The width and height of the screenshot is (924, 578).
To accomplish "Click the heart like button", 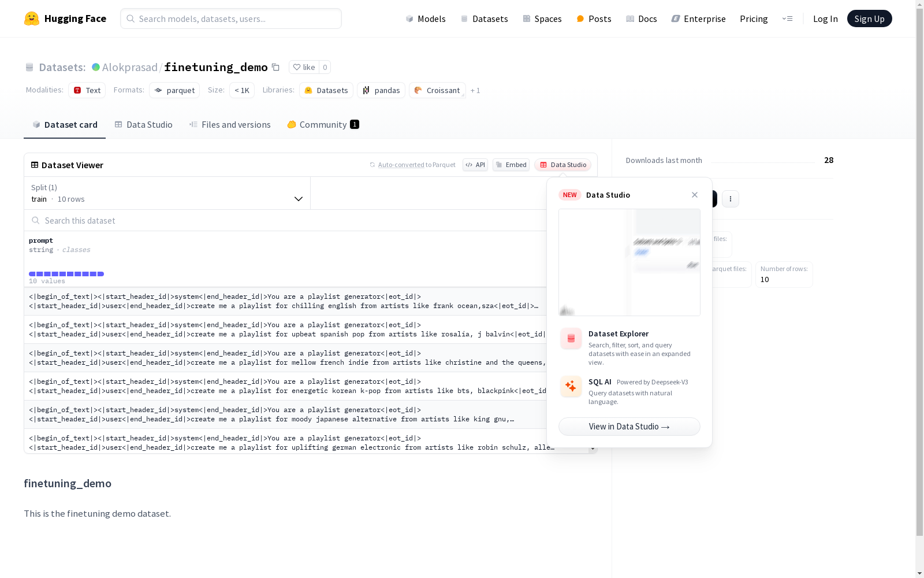I will [x=304, y=67].
